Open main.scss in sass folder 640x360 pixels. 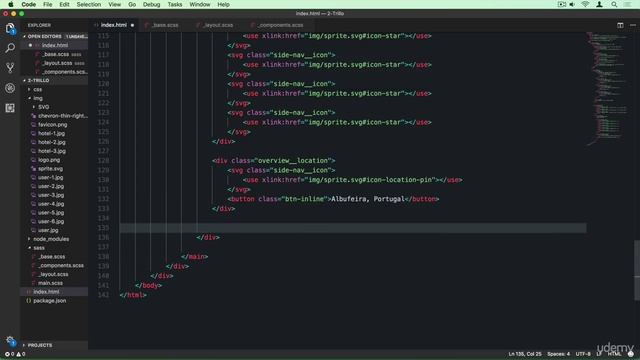pos(51,283)
